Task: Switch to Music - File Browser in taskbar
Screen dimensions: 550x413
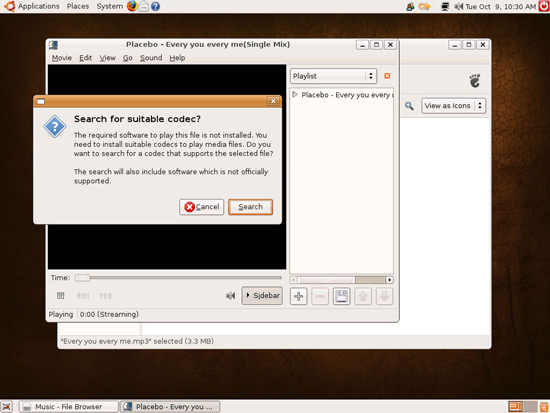Action: point(68,407)
